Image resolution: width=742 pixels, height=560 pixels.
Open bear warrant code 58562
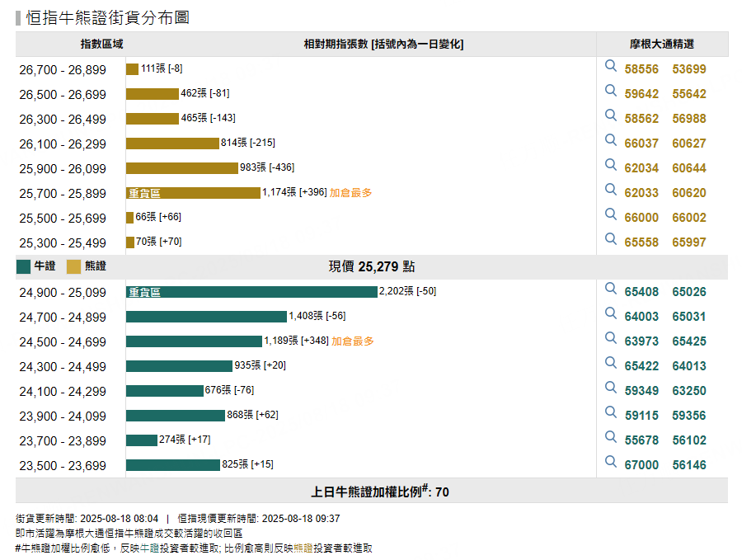tap(641, 118)
